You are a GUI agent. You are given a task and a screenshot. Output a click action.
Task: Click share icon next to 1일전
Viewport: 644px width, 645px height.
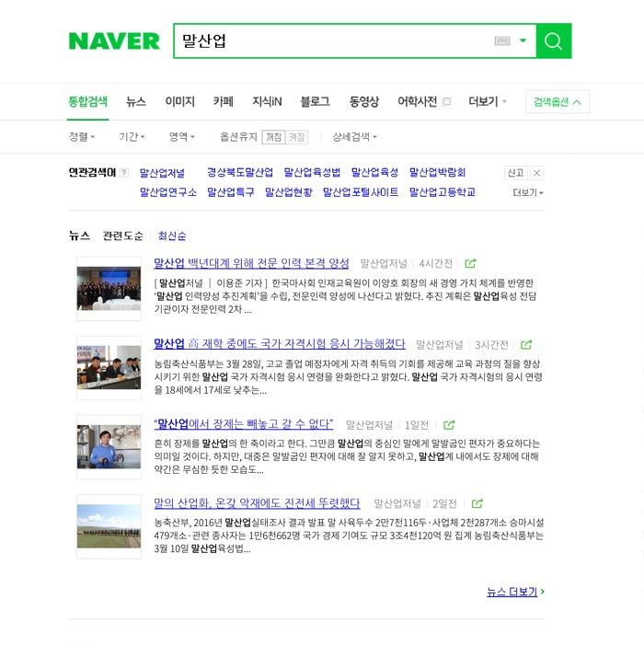449,425
